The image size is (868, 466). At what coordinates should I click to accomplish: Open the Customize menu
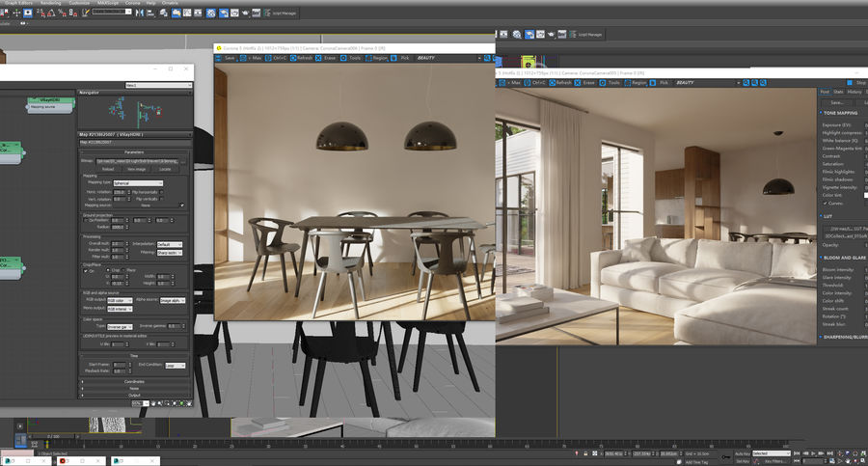79,3
